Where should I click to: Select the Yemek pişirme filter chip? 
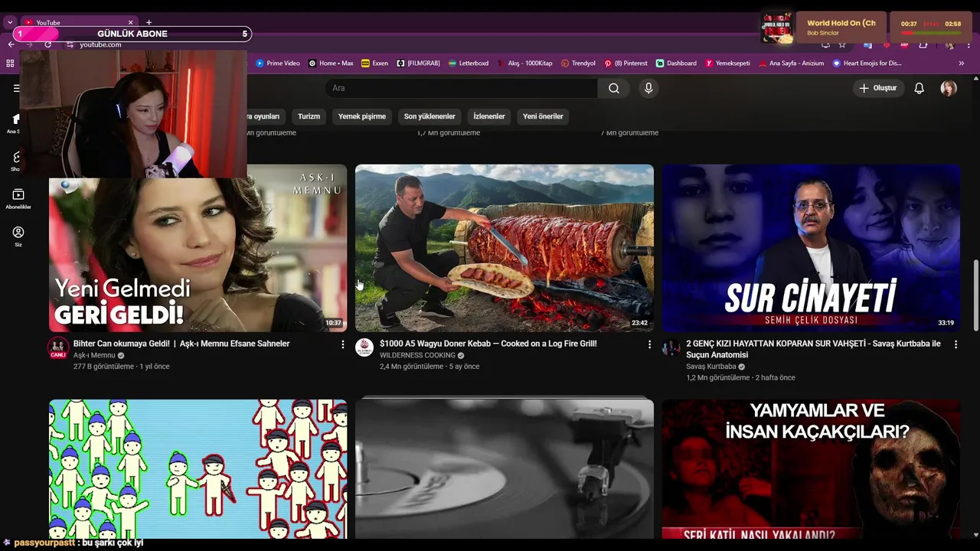362,116
